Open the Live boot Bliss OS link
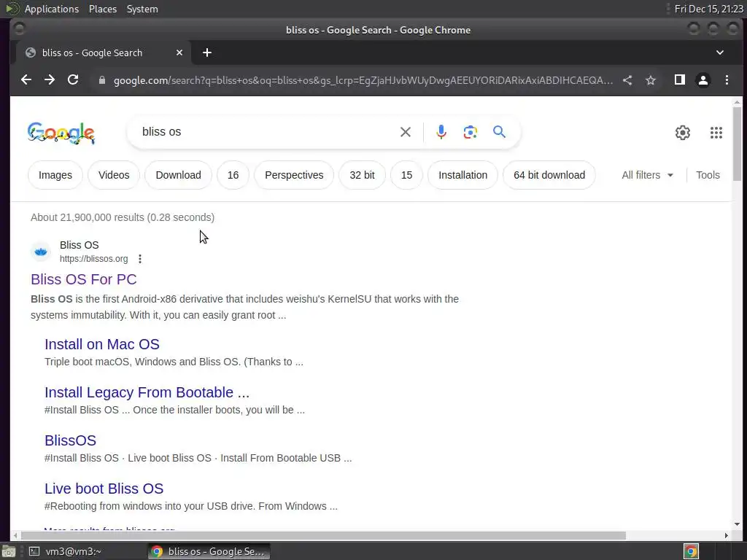Viewport: 747px width, 560px height. 104,489
